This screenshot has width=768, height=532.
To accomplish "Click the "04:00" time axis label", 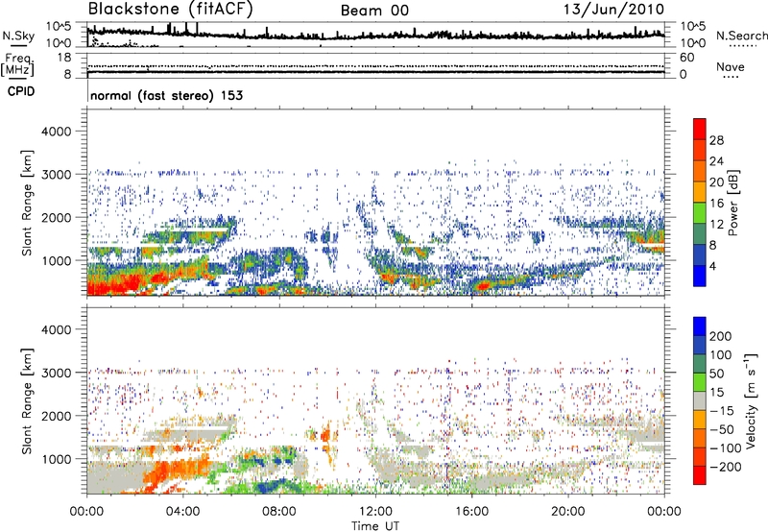I will pos(182,512).
